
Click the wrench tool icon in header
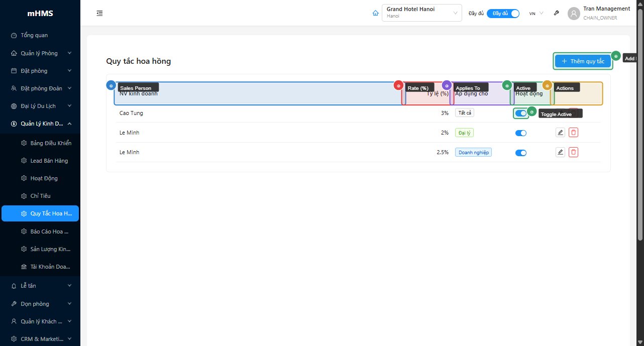[557, 14]
